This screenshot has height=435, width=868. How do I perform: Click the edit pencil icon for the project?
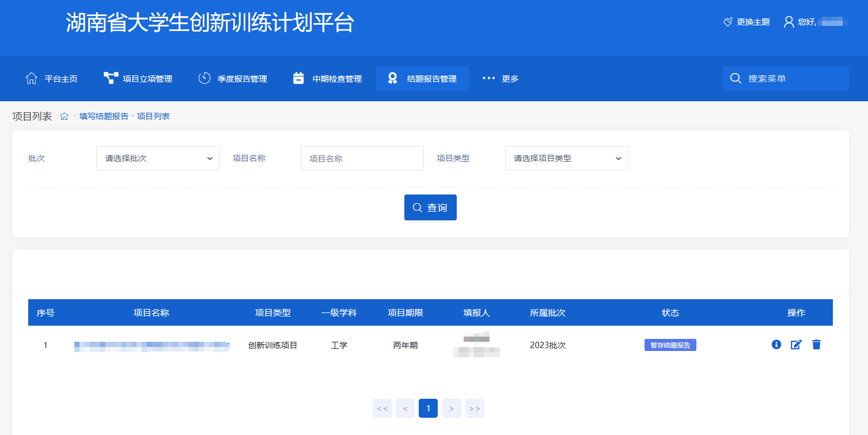coord(797,345)
